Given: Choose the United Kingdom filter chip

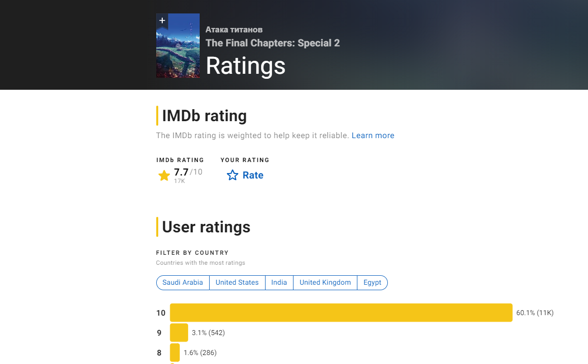Looking at the screenshot, I should [x=325, y=283].
